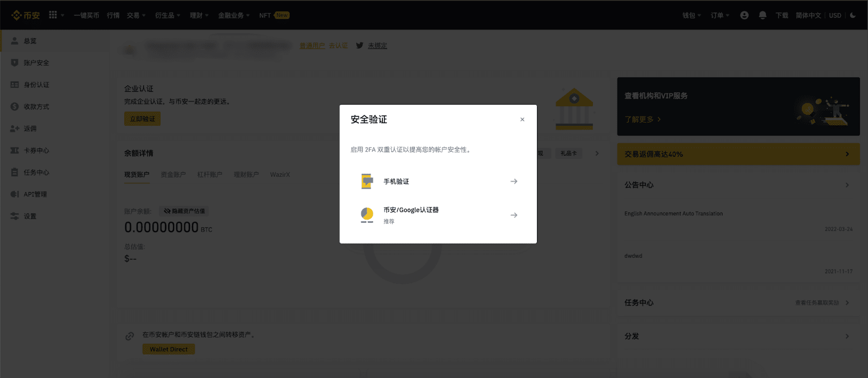The height and width of the screenshot is (378, 868).
Task: Open the 手机验证 arrow
Action: pyautogui.click(x=514, y=182)
